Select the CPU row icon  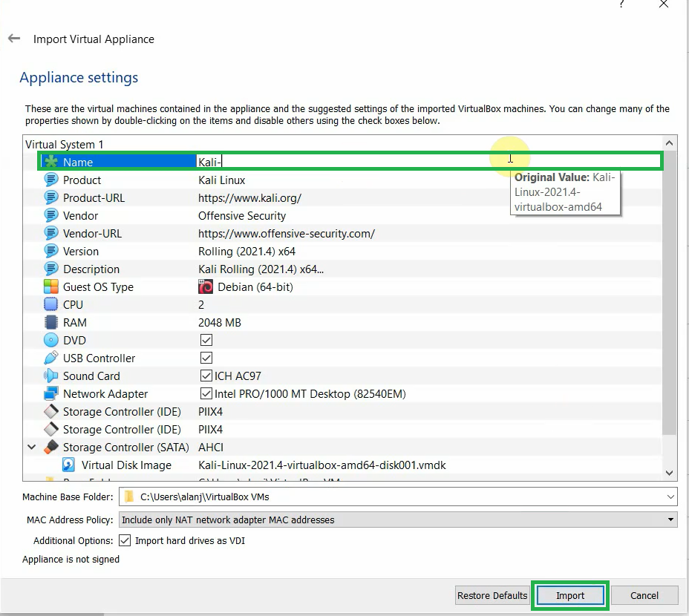pos(50,304)
